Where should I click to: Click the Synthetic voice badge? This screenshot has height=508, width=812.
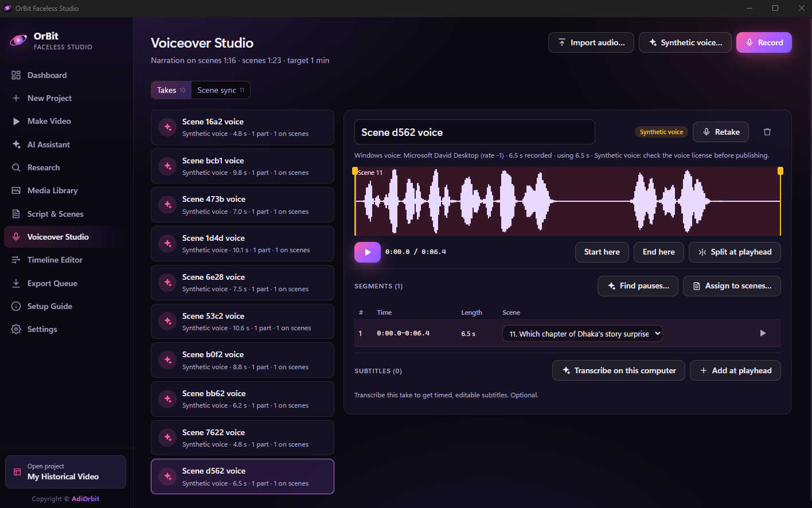click(661, 132)
